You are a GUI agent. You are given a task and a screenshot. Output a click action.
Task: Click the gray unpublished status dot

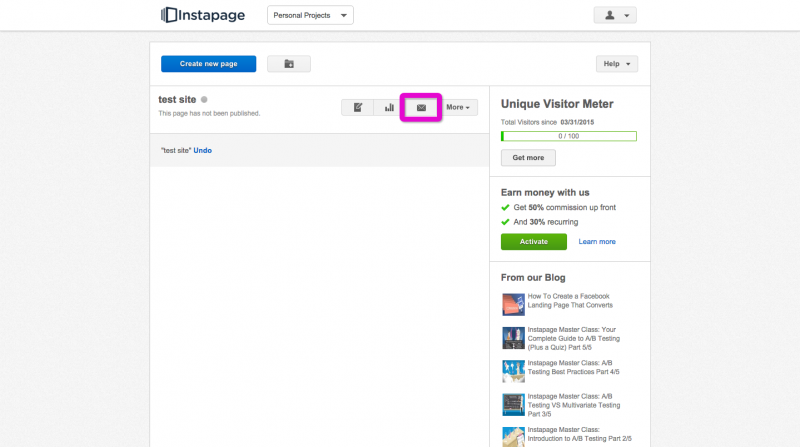(x=204, y=100)
